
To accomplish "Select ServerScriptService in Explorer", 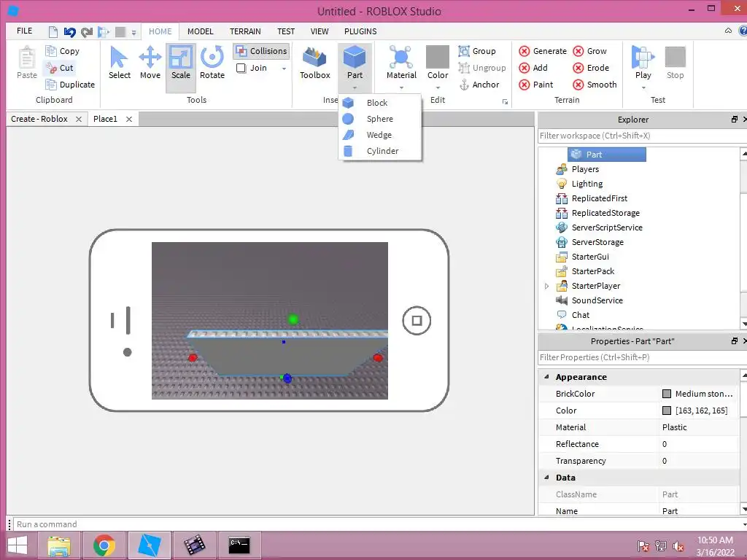I will tap(599, 227).
